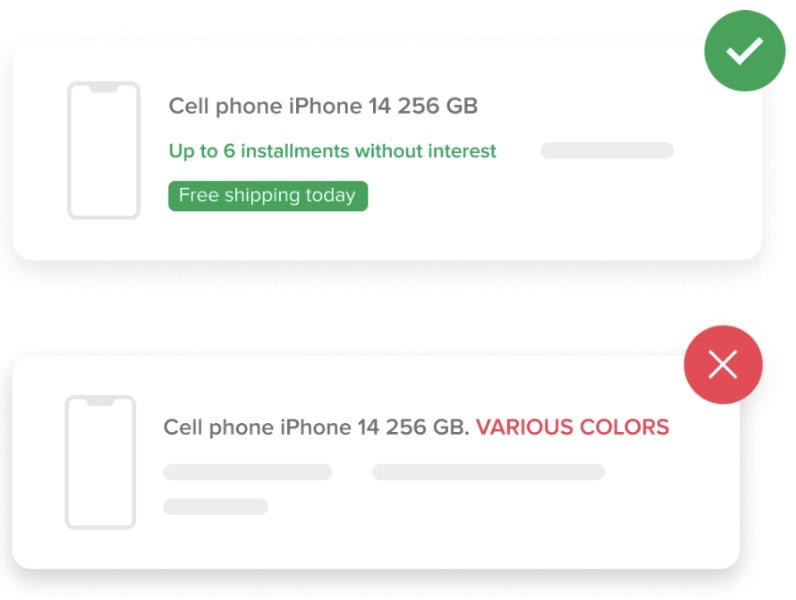The height and width of the screenshot is (600, 796).
Task: Click the red X badge
Action: (x=722, y=366)
